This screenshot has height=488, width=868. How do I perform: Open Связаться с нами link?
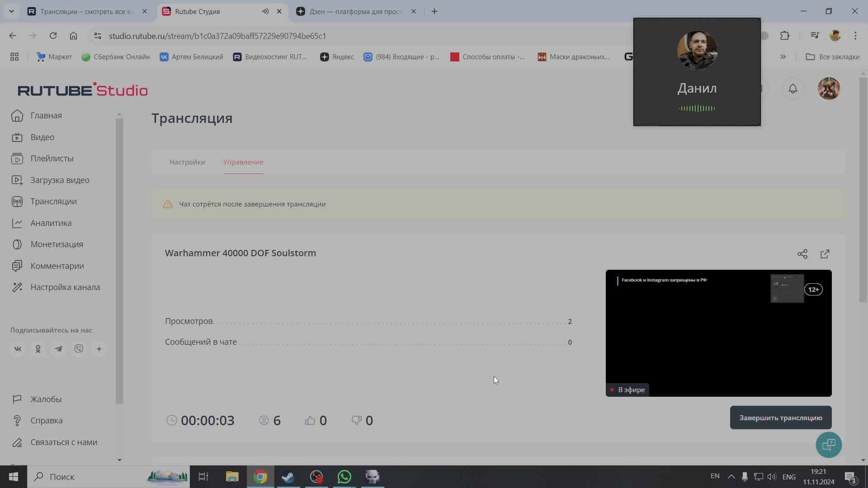63,442
